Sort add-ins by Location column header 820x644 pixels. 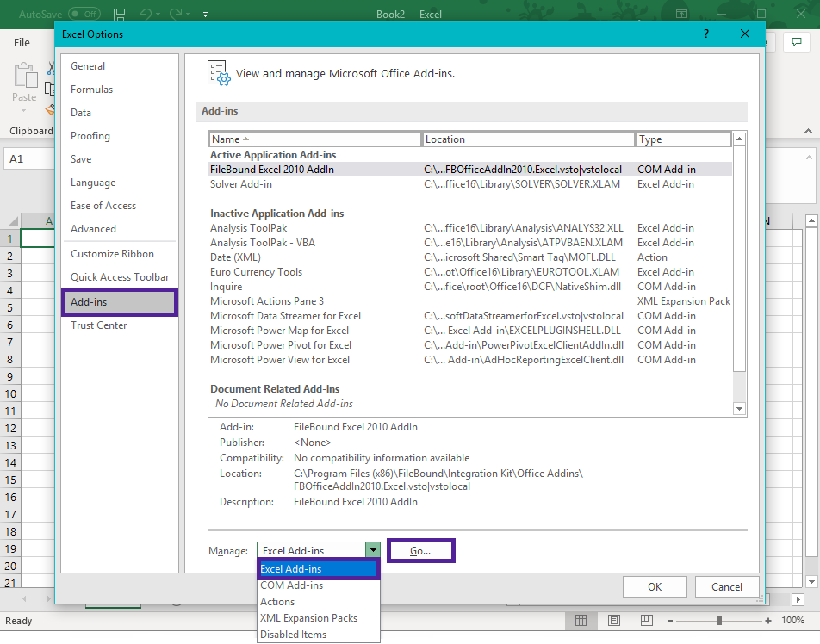coord(528,139)
